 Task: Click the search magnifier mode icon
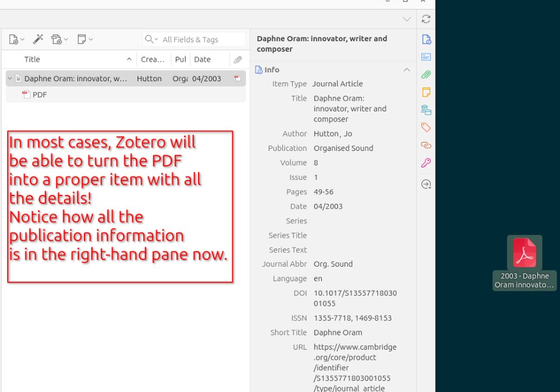pyautogui.click(x=151, y=39)
